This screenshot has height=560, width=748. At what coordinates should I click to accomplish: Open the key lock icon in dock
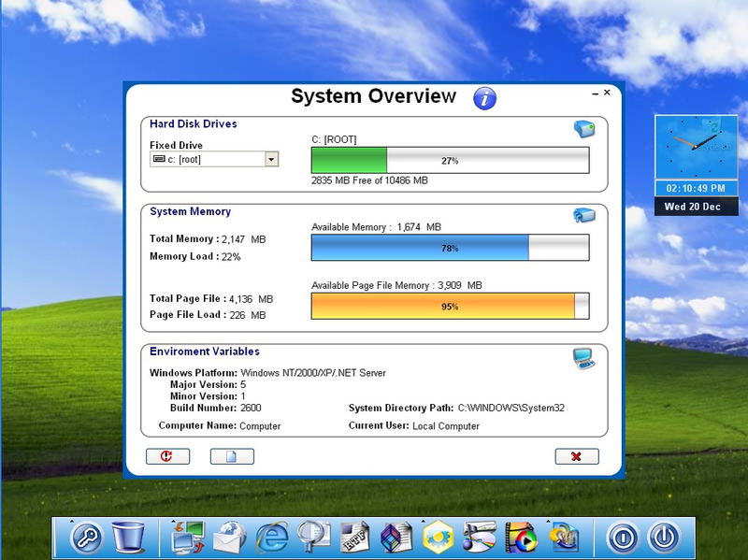(x=87, y=538)
